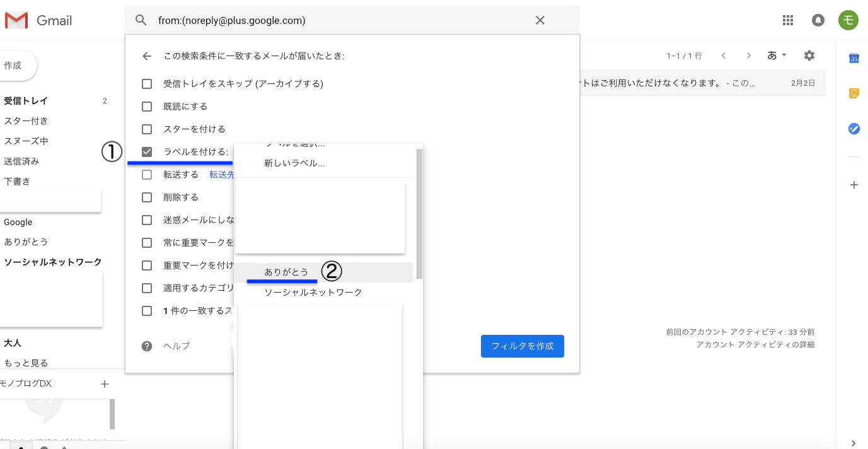Open Google Keep side panel icon
The image size is (868, 449).
854,93
